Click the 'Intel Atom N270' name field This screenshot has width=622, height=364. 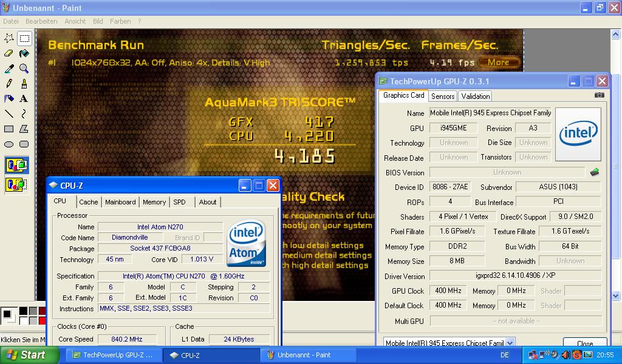coord(160,227)
